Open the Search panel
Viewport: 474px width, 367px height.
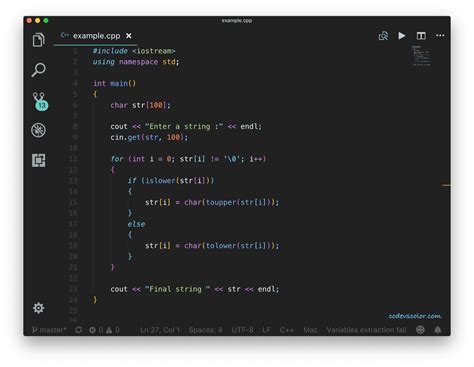[x=39, y=70]
